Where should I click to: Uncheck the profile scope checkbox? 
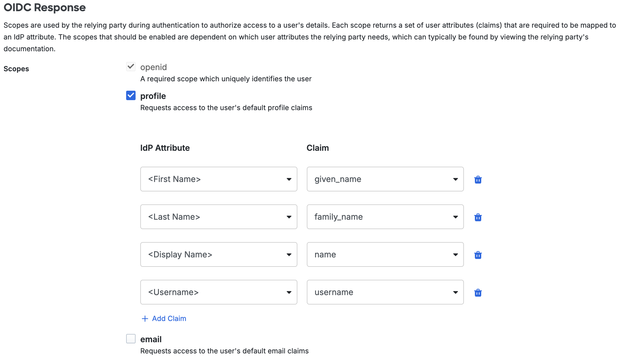click(131, 95)
